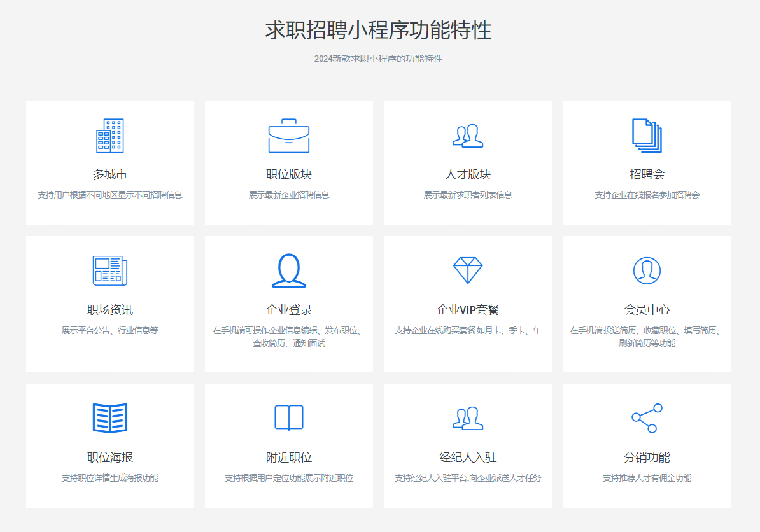Open the stacked documents icon for 招聘会
The height and width of the screenshot is (532, 760).
tap(647, 136)
